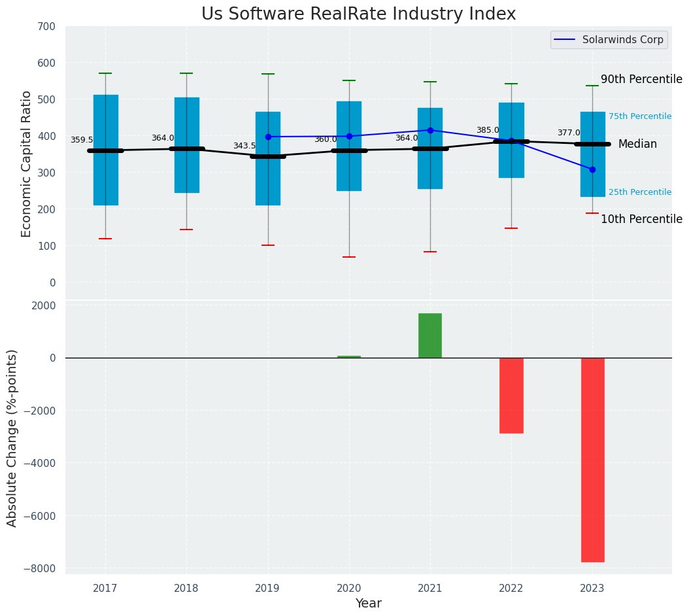Viewport: 689px width, 616px height.
Task: Select the 2023 Solarwinds data point
Action: point(592,169)
